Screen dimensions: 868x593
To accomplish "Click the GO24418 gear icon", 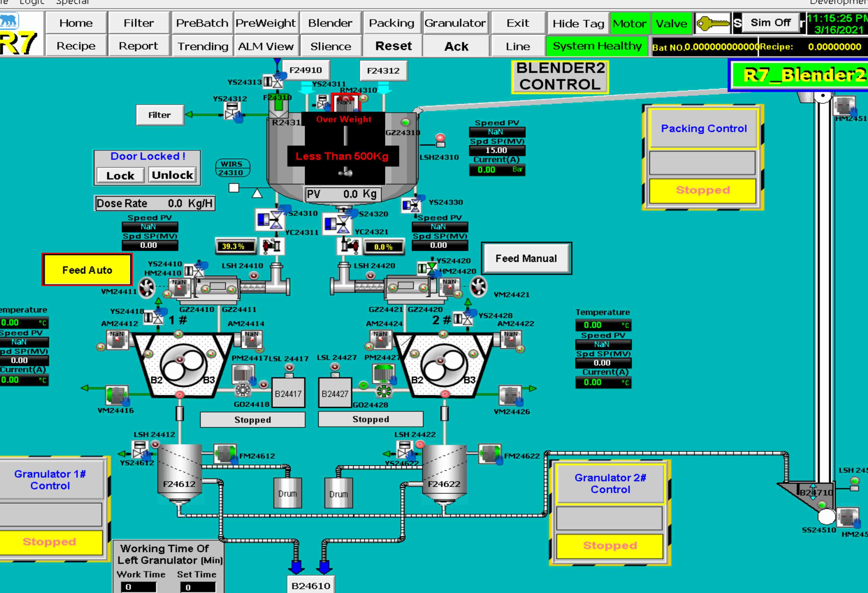I will coord(243,391).
